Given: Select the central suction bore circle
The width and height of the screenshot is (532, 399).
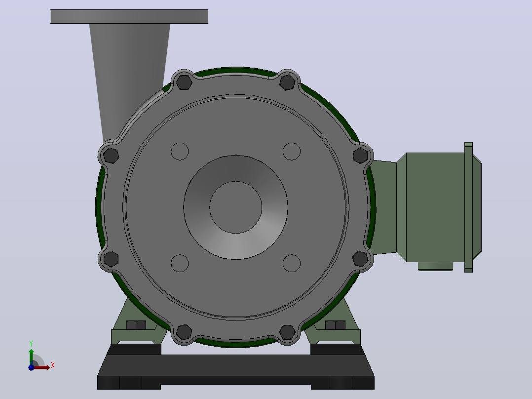Looking at the screenshot, I should click(236, 207).
